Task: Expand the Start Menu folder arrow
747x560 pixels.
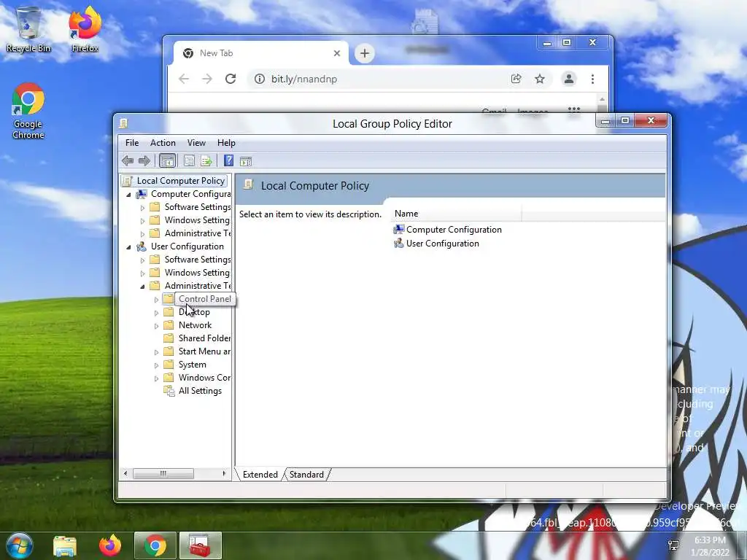Action: tap(156, 352)
